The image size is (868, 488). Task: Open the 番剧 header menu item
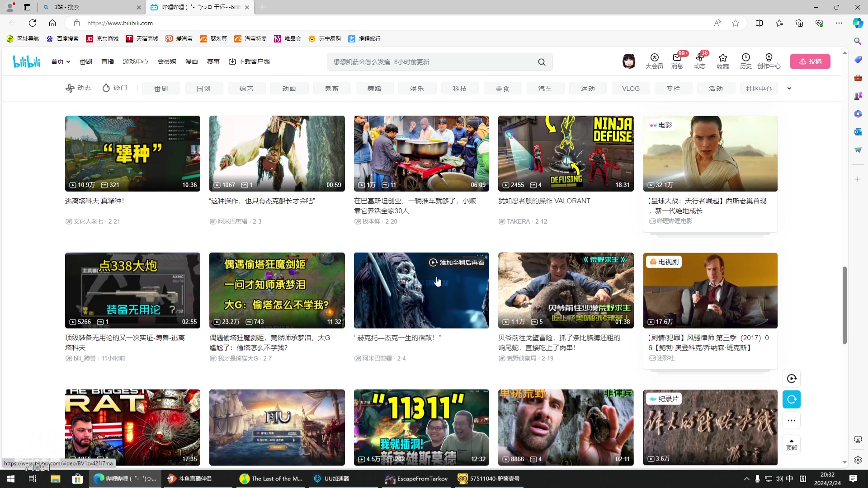(86, 61)
